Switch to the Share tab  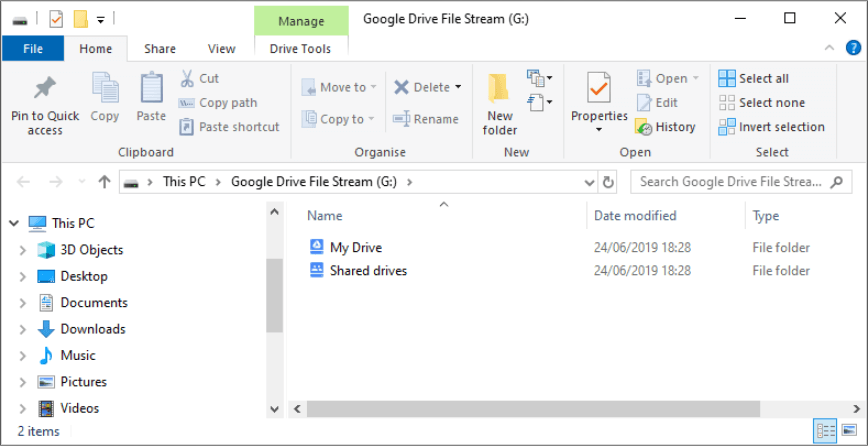pyautogui.click(x=159, y=49)
